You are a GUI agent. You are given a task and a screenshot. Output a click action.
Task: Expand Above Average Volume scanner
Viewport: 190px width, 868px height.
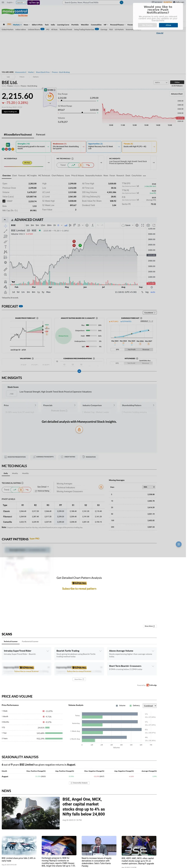[153, 651]
